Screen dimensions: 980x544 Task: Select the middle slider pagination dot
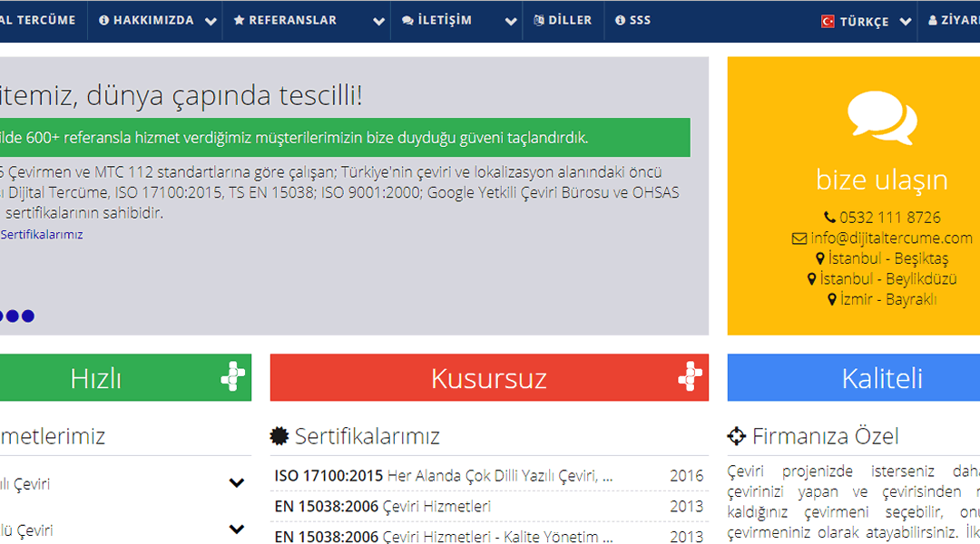point(13,316)
